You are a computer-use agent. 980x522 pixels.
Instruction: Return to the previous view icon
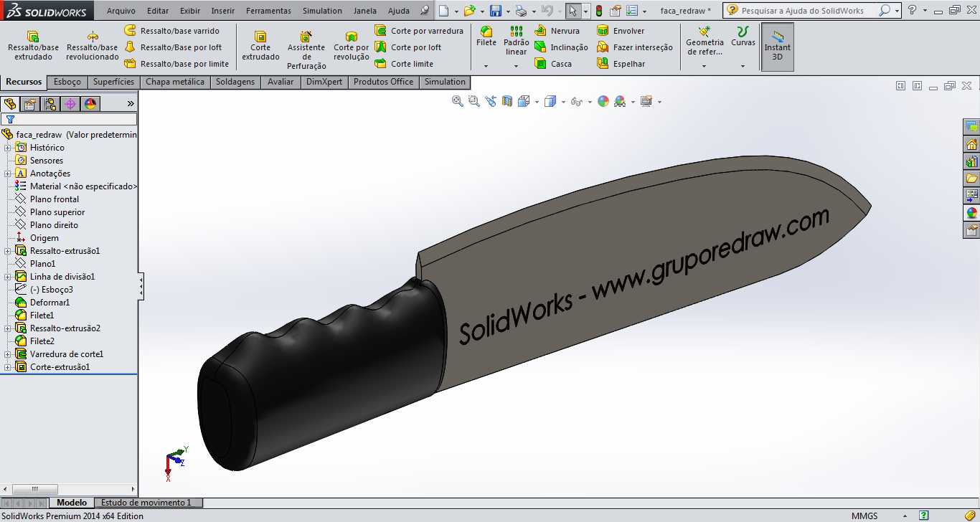click(491, 101)
